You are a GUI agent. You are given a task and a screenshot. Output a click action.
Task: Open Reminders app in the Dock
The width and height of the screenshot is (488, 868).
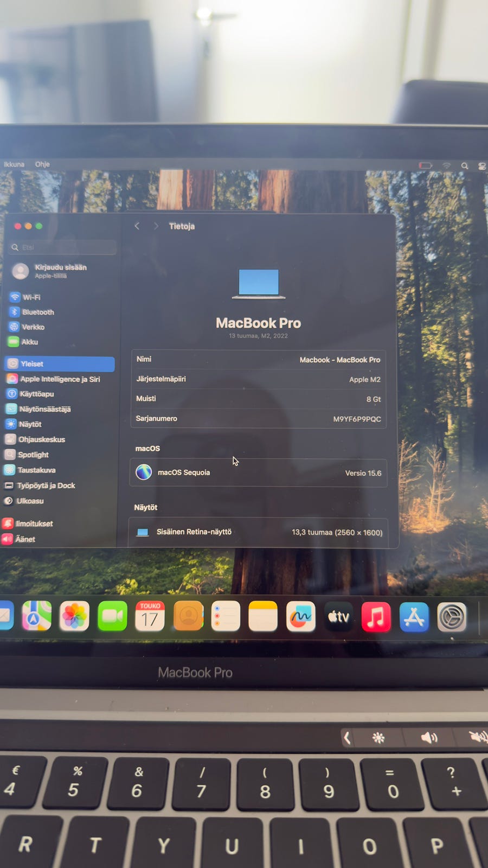pos(226,616)
